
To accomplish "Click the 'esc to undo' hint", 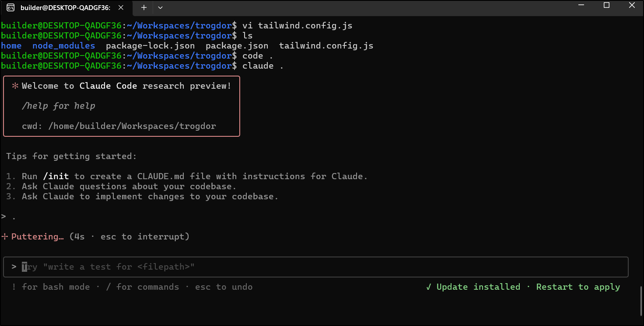I will pyautogui.click(x=224, y=287).
